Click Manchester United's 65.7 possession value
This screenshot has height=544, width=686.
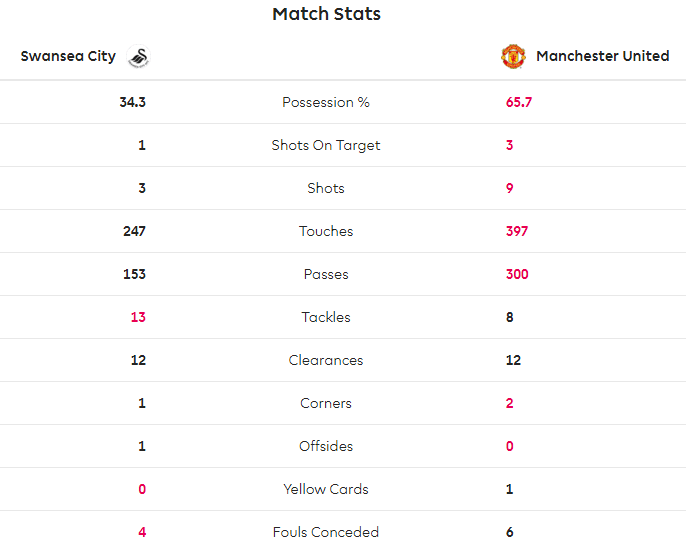point(518,102)
